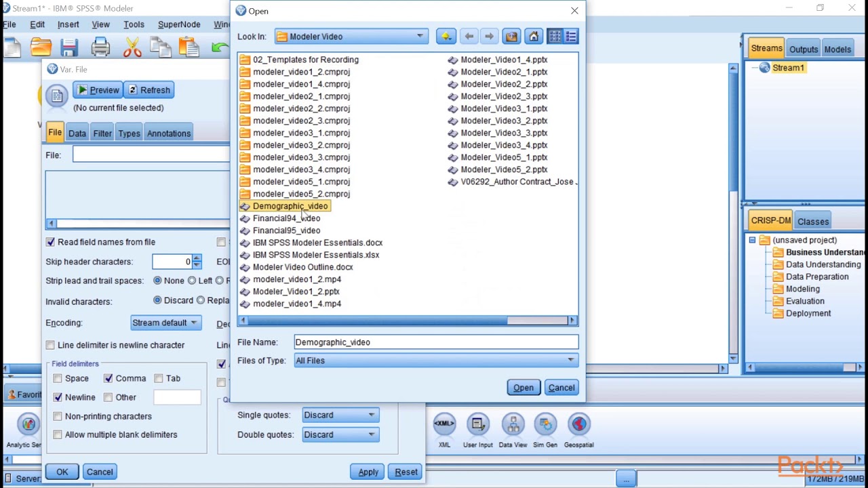Click Reset in Var. File dialog
868x488 pixels.
pos(406,472)
